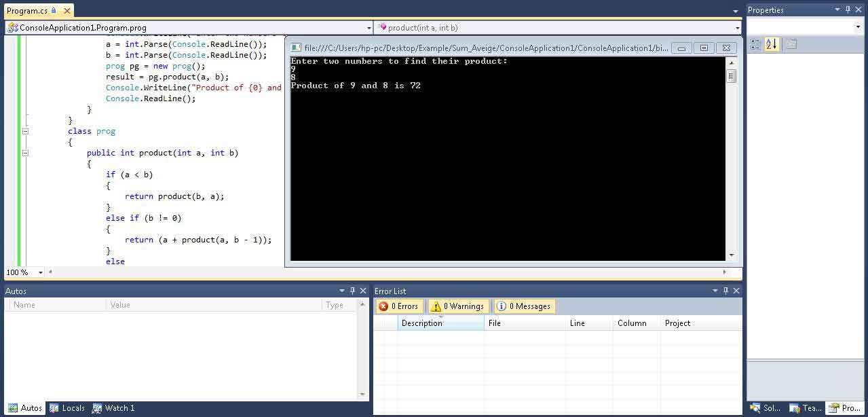868x417 pixels.
Task: Toggle the 0 Messages filter
Action: (523, 306)
